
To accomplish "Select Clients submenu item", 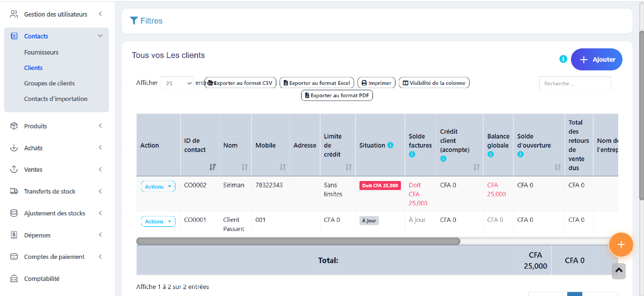I will click(33, 68).
